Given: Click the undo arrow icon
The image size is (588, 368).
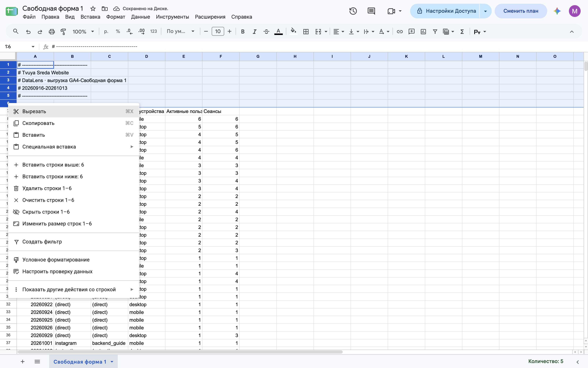Looking at the screenshot, I should (28, 32).
